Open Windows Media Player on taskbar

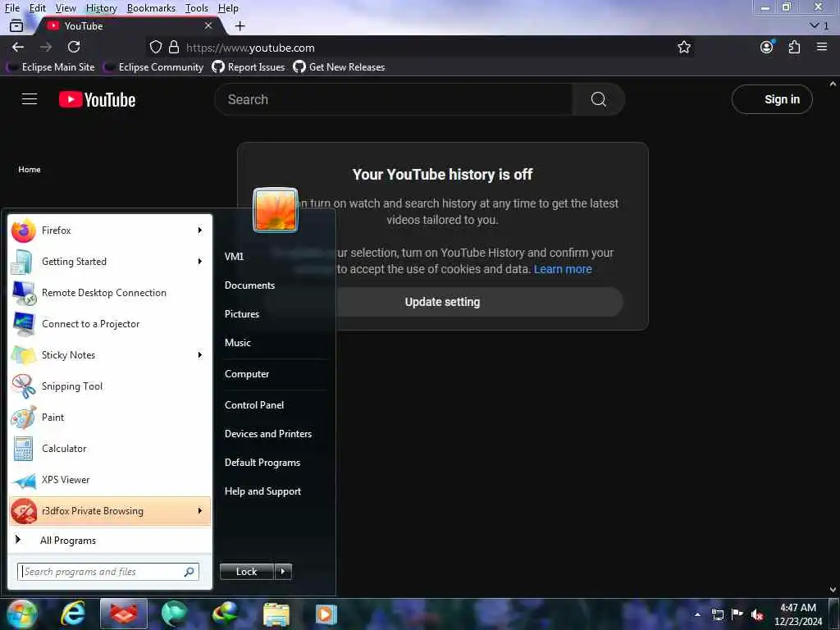point(326,614)
